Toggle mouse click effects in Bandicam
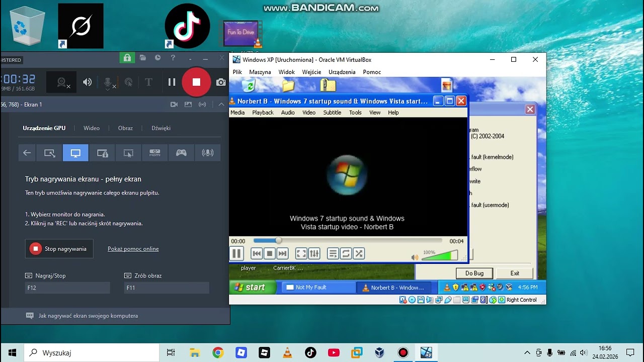The height and width of the screenshot is (362, 644). [128, 82]
